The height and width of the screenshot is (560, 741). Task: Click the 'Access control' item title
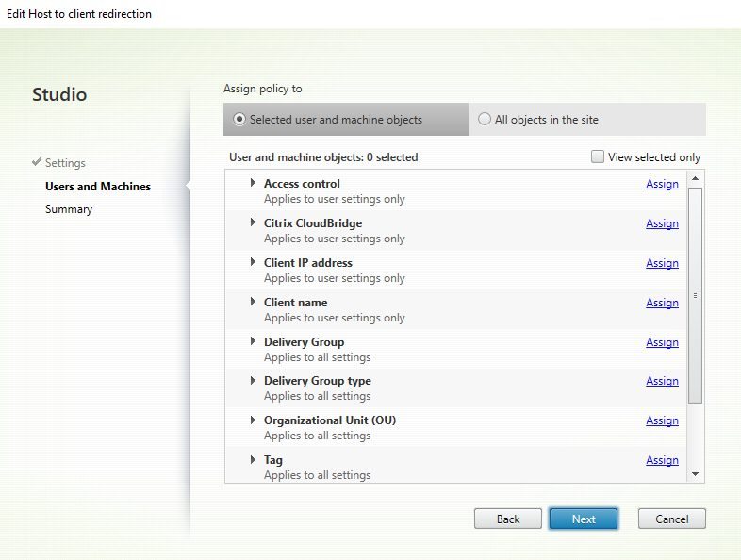[302, 183]
